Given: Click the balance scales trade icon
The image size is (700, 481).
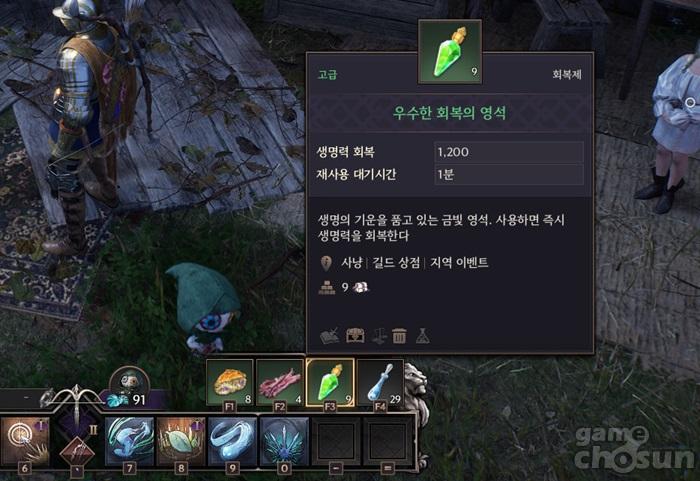Looking at the screenshot, I should coord(379,336).
